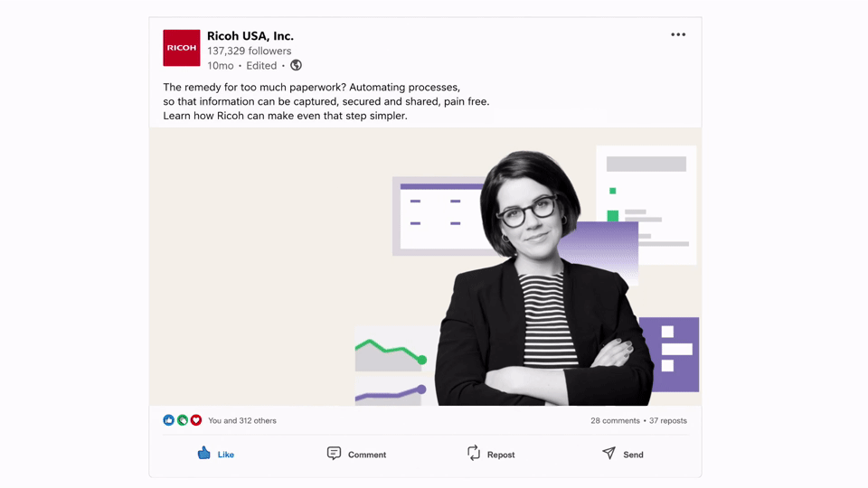Click 'so that information can be captured' line
The width and height of the screenshot is (868, 488).
click(326, 102)
